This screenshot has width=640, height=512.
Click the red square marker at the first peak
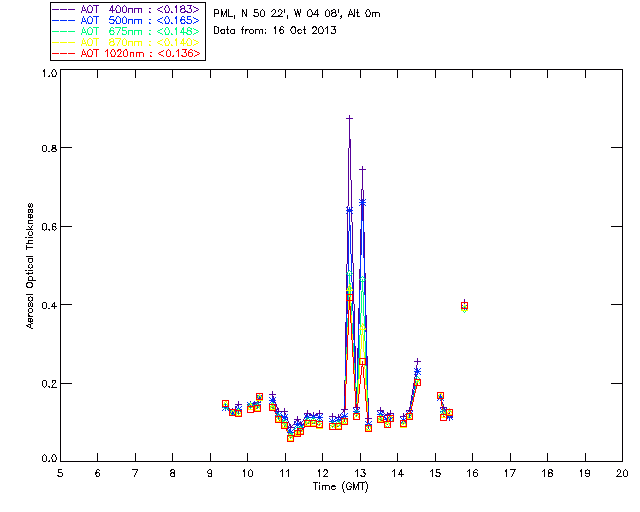[350, 298]
